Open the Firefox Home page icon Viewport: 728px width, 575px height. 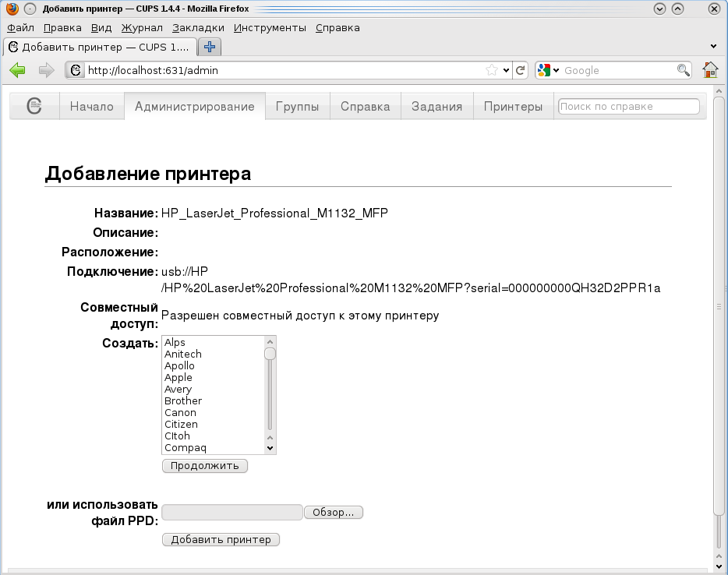[x=710, y=70]
